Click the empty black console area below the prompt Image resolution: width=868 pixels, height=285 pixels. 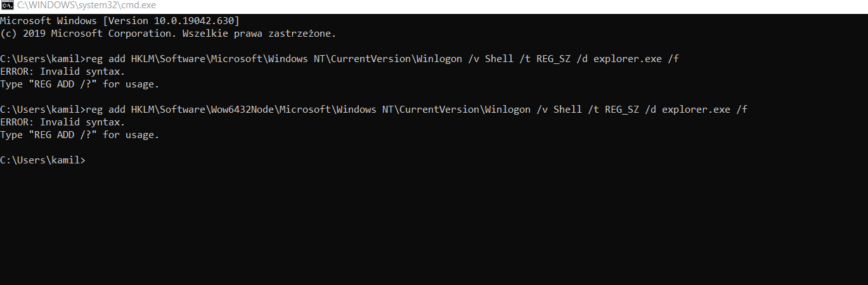(434, 225)
